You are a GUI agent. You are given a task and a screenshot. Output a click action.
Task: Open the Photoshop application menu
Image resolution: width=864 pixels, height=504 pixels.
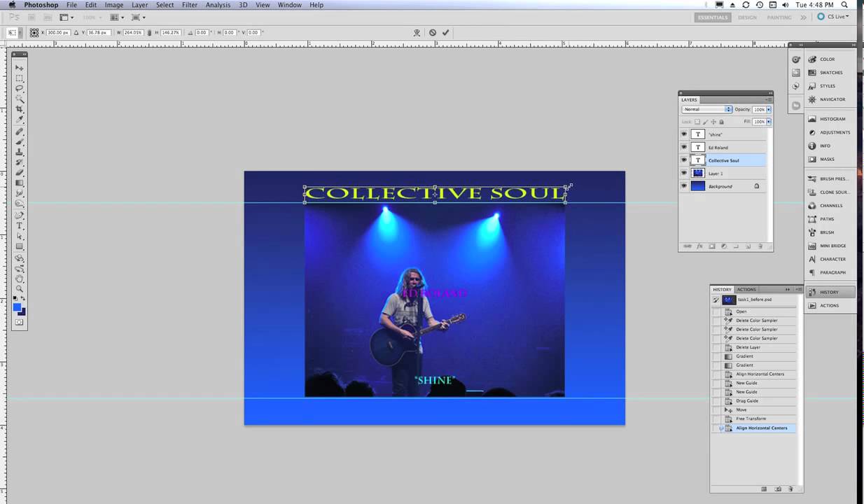[x=41, y=5]
